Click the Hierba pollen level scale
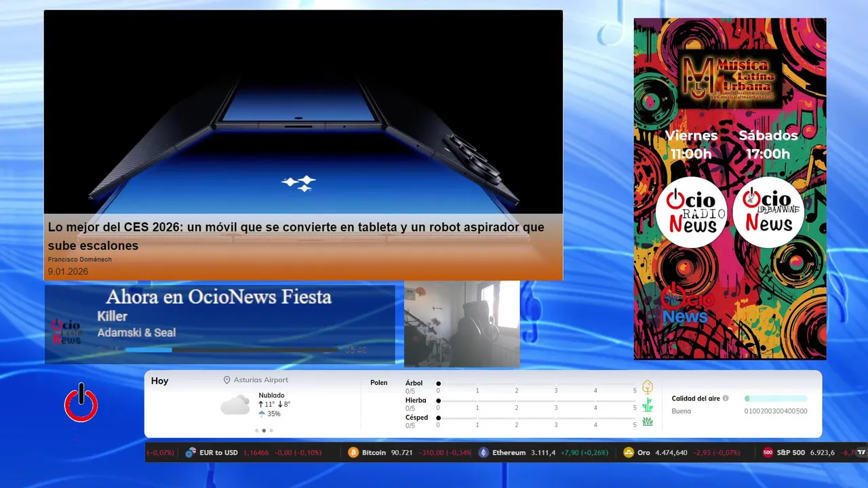This screenshot has width=868, height=488. [x=536, y=405]
